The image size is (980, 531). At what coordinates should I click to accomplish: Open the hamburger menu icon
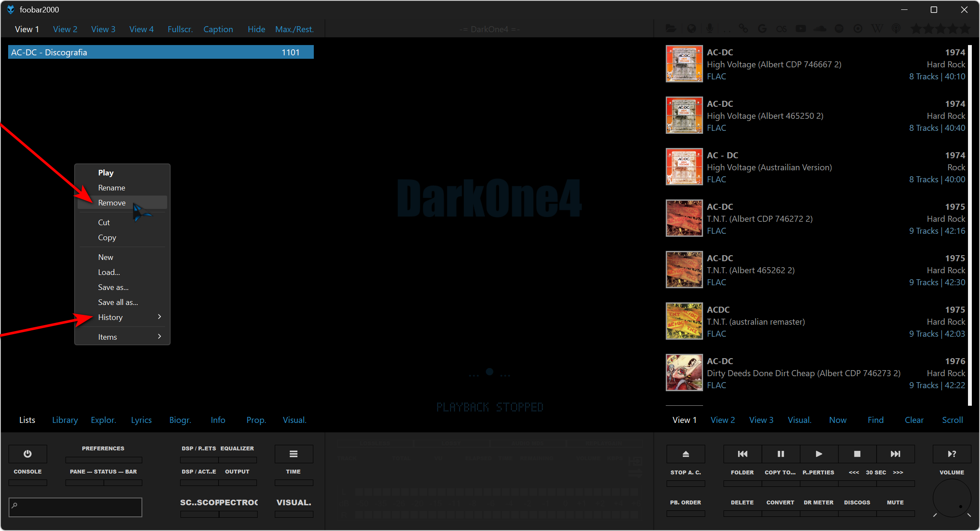(294, 454)
